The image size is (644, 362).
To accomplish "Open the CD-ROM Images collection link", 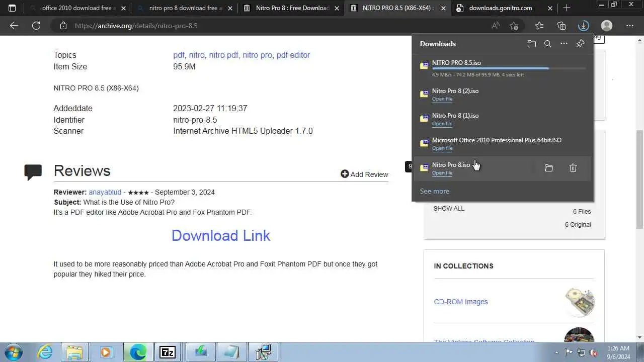I will (x=461, y=302).
